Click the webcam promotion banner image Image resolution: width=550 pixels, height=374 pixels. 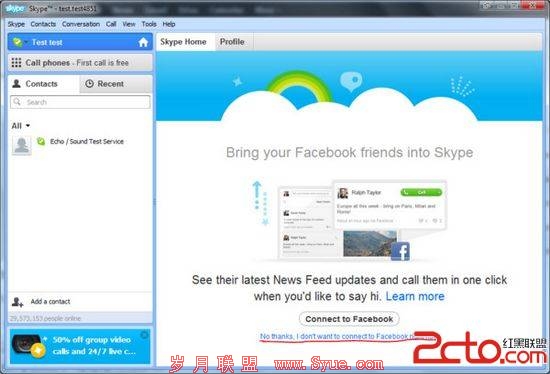tap(28, 346)
